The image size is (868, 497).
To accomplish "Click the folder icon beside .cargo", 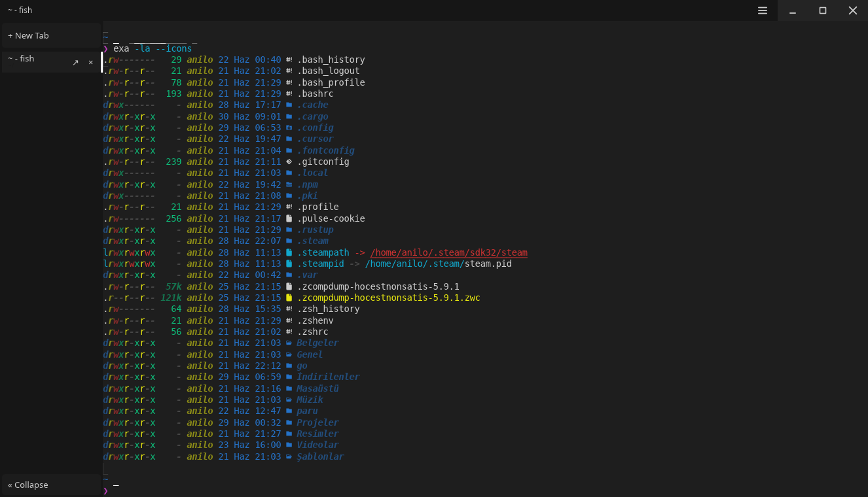I will pos(289,116).
